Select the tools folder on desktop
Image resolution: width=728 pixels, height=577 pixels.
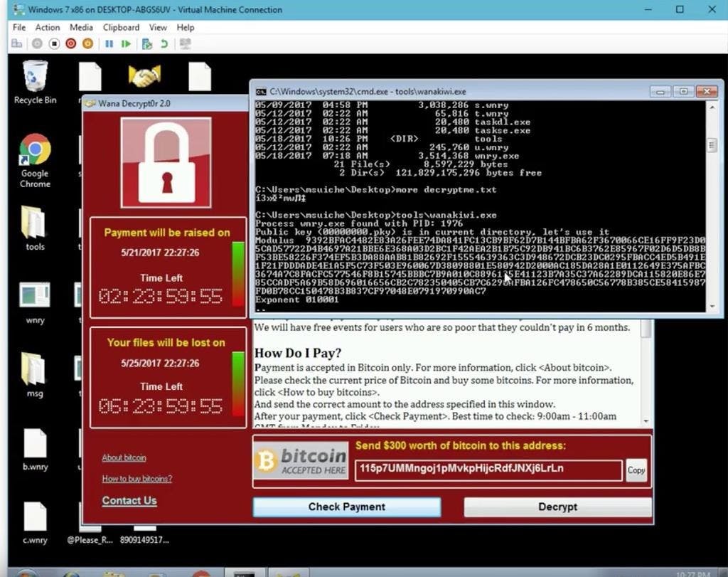click(35, 228)
